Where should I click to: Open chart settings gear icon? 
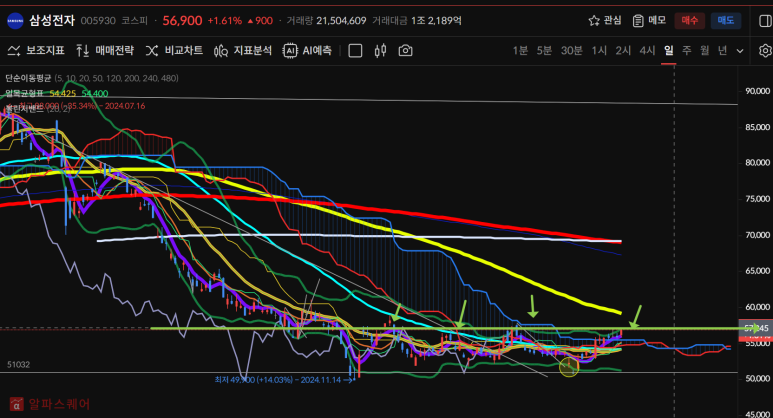(765, 50)
